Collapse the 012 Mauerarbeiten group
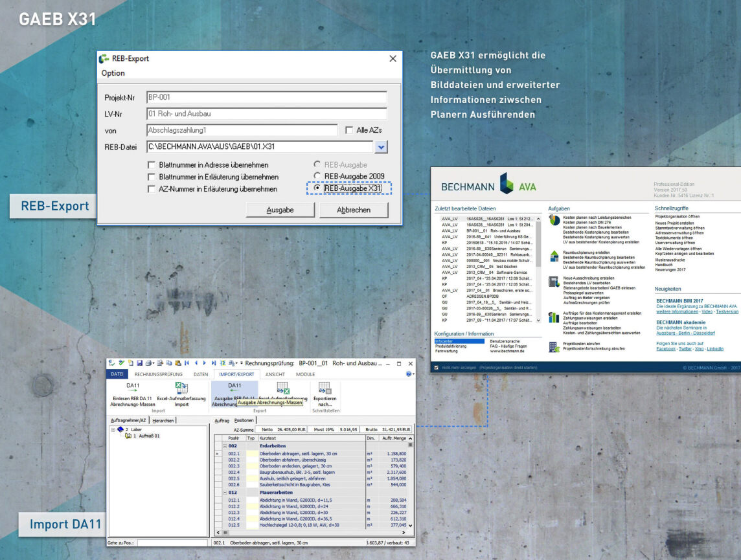The image size is (741, 560). click(x=225, y=493)
